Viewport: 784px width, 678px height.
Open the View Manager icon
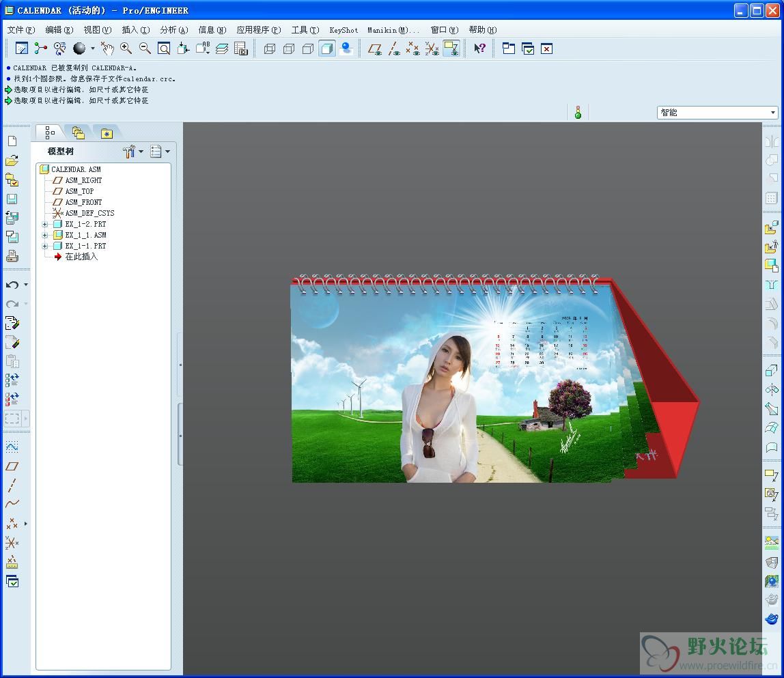[241, 48]
